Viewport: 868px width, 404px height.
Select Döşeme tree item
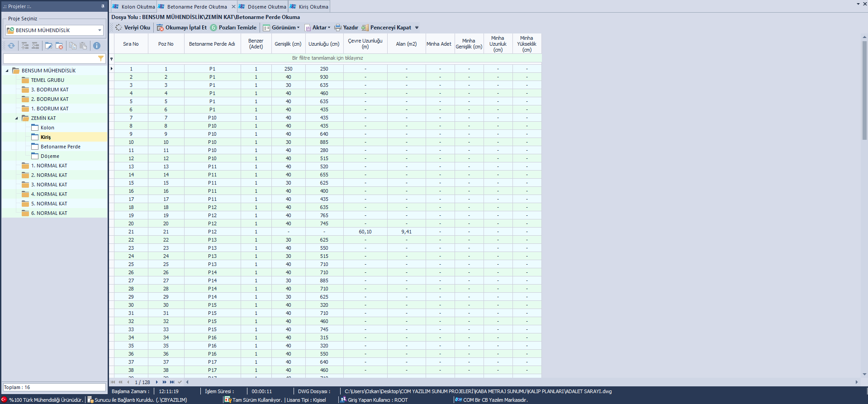[x=50, y=156]
